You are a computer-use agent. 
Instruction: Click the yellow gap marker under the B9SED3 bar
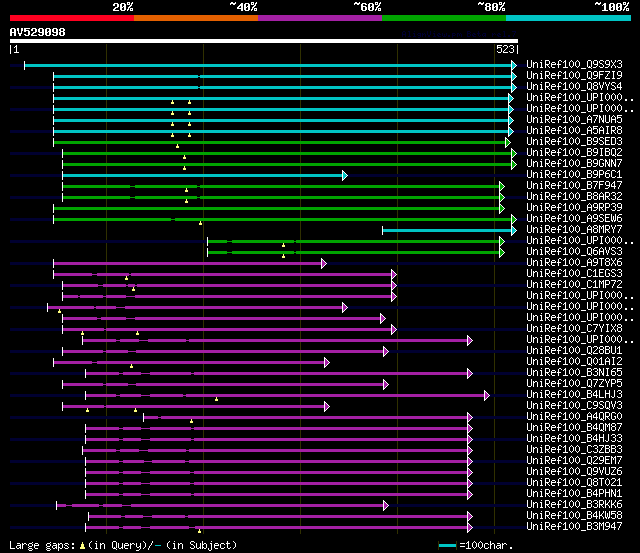point(177,146)
